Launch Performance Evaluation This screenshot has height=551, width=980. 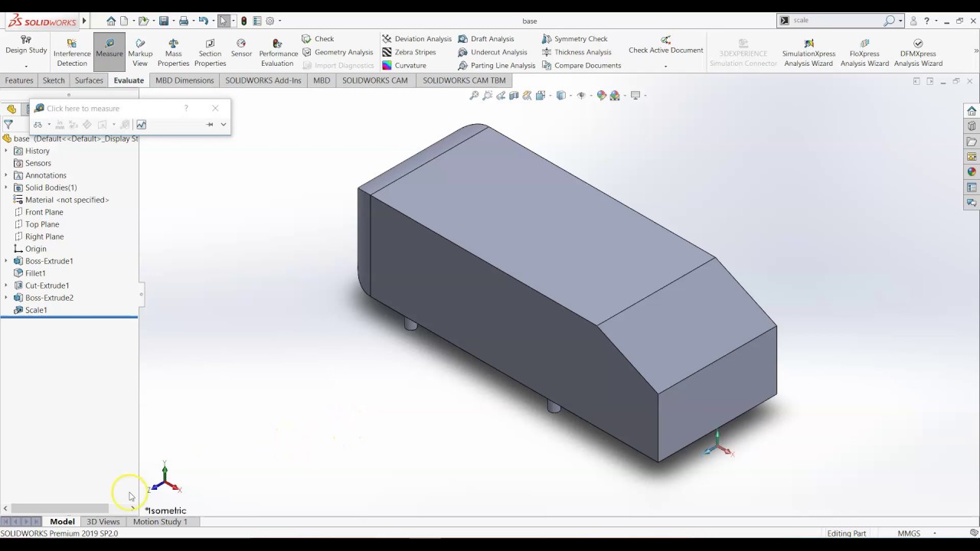point(278,53)
